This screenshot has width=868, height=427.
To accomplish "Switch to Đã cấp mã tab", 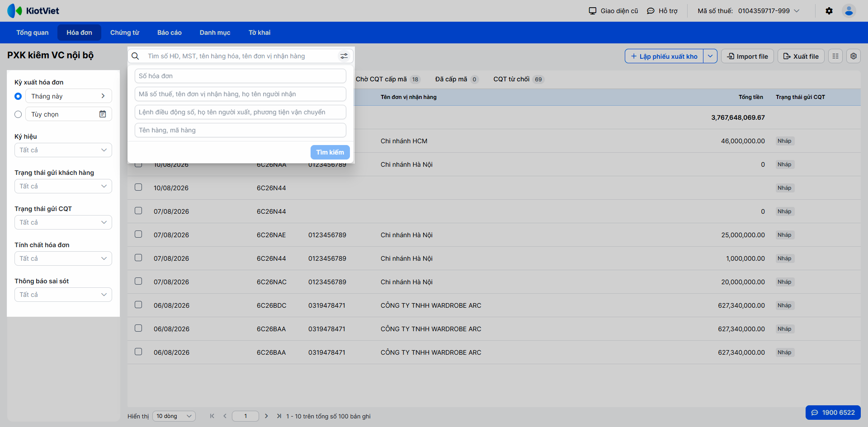I will coord(456,79).
